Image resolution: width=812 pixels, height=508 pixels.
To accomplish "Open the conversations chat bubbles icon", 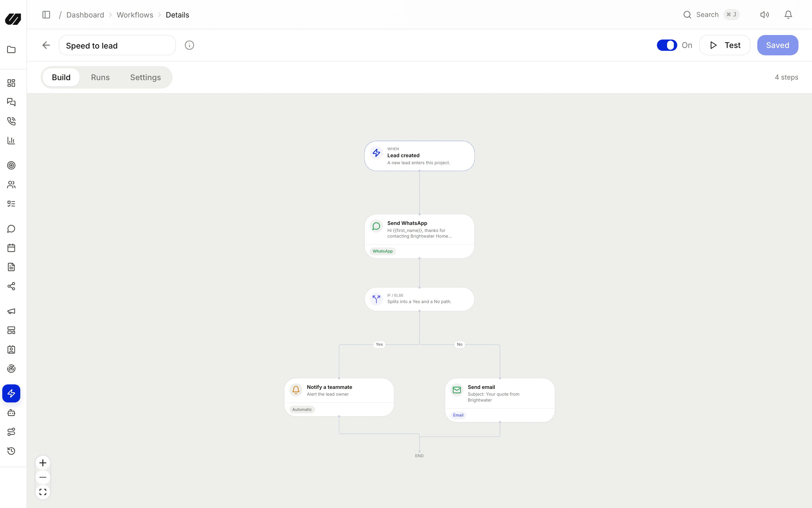I will click(x=11, y=102).
